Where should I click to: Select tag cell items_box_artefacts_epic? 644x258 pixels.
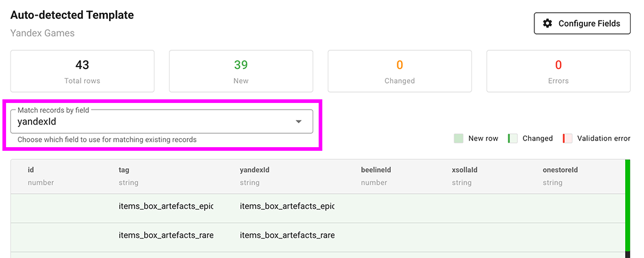tap(166, 207)
